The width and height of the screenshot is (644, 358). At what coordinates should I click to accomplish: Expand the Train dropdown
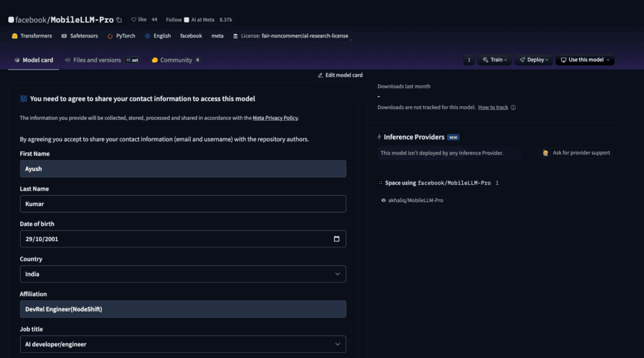[x=494, y=60]
